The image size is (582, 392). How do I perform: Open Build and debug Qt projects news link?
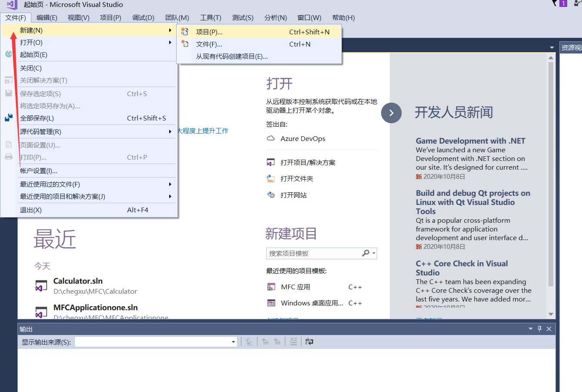coord(473,202)
